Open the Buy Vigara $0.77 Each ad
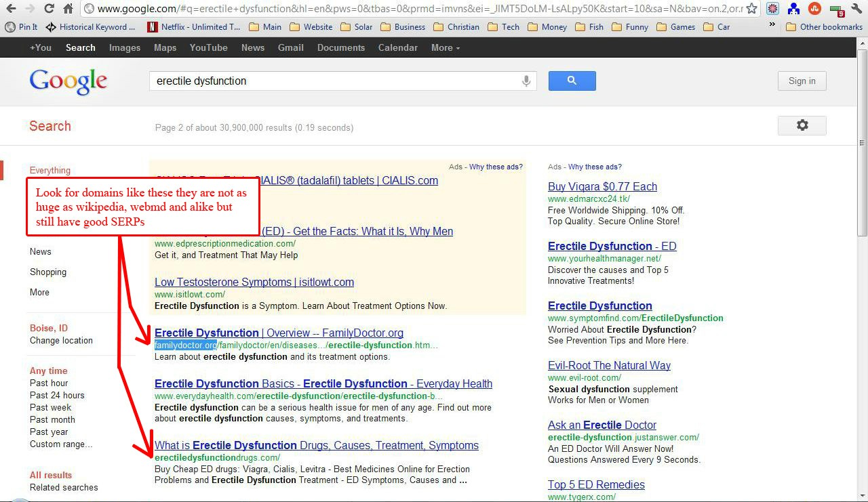 pyautogui.click(x=602, y=186)
